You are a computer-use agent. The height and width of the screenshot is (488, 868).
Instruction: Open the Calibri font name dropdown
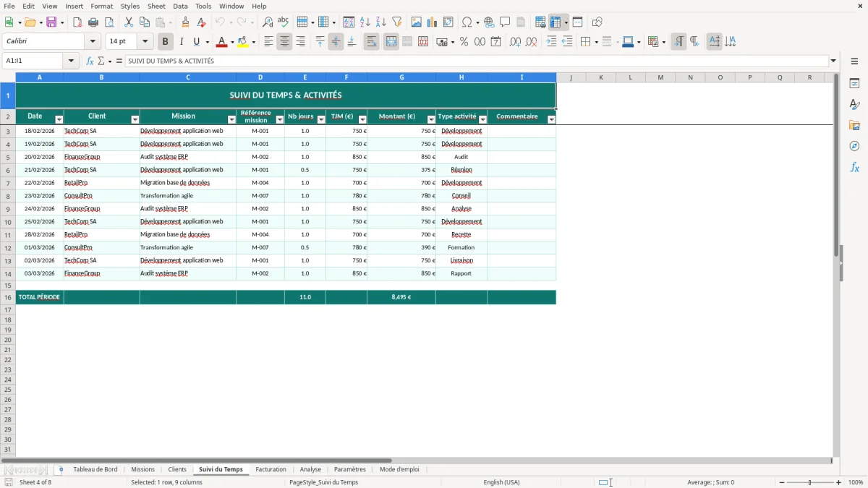pos(93,42)
